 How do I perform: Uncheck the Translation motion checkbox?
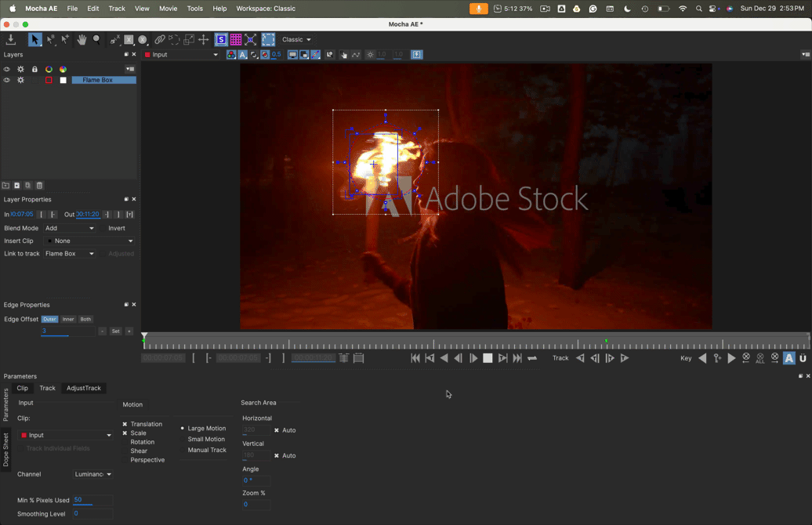(125, 424)
